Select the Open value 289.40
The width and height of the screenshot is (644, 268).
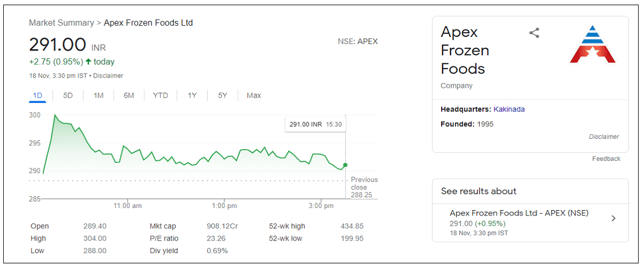95,226
